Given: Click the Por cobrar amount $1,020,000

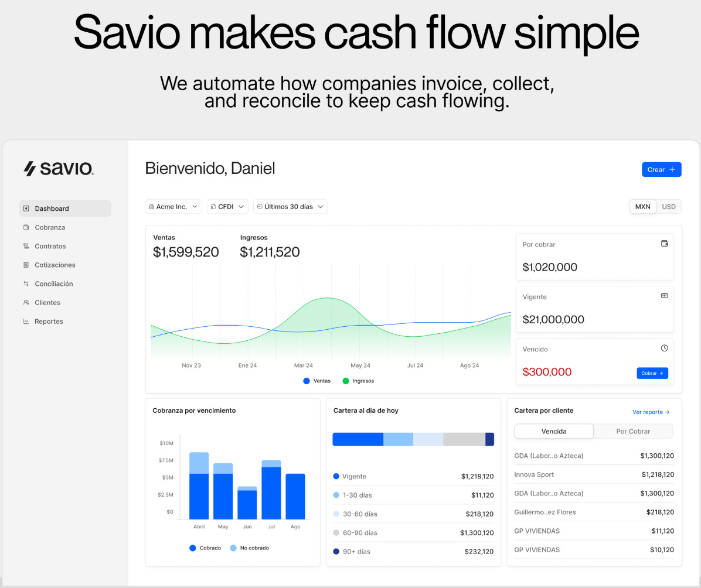Looking at the screenshot, I should pyautogui.click(x=550, y=267).
